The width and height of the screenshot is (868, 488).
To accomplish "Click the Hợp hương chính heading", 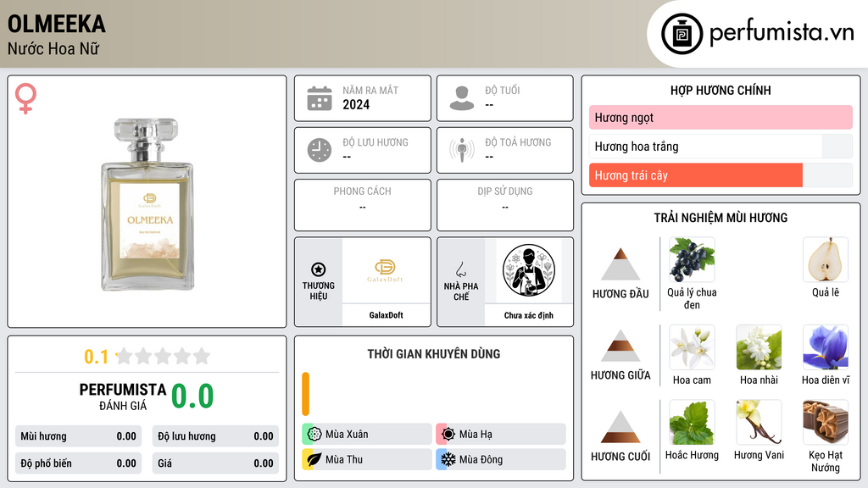I will click(721, 90).
